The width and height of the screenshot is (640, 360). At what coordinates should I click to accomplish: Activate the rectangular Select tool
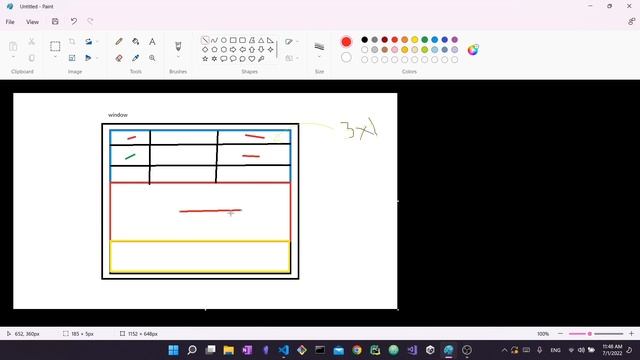click(55, 46)
